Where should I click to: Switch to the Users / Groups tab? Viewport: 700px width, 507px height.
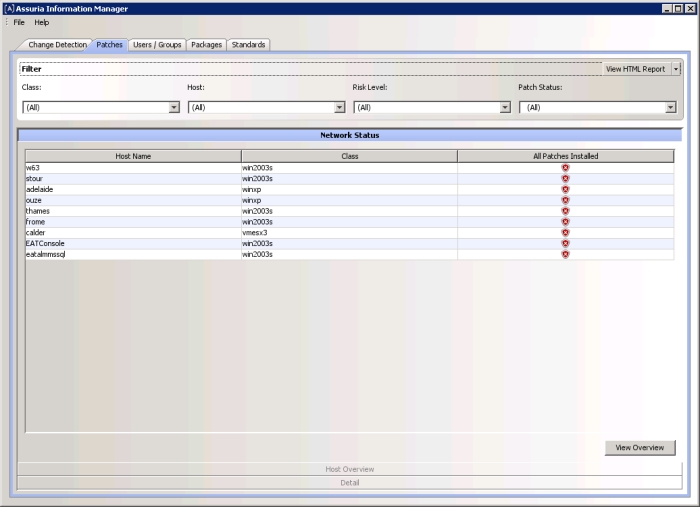coord(157,45)
